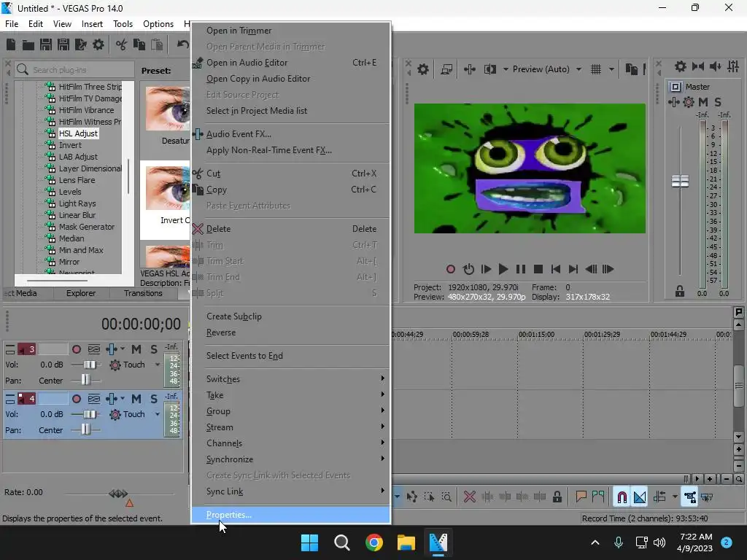This screenshot has height=560, width=747.
Task: Expand the Switches submenu
Action: (x=290, y=379)
